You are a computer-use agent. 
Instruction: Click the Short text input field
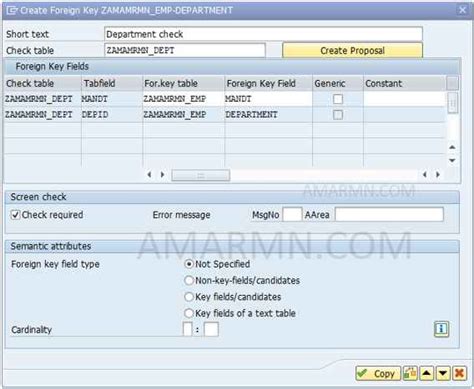[x=263, y=34]
